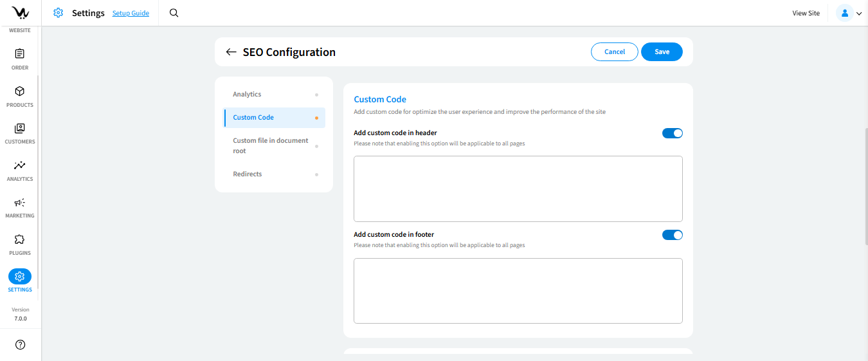Click the Save button
Viewport: 868px width, 361px height.
tap(662, 51)
